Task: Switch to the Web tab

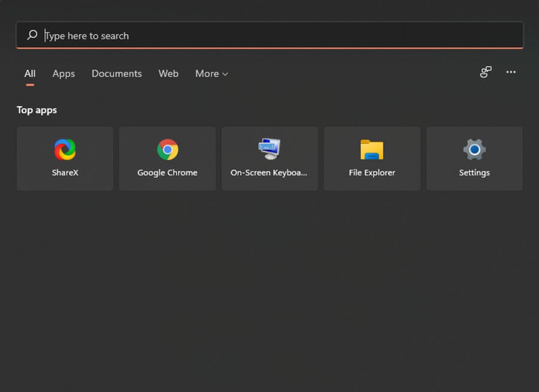Action: point(168,74)
